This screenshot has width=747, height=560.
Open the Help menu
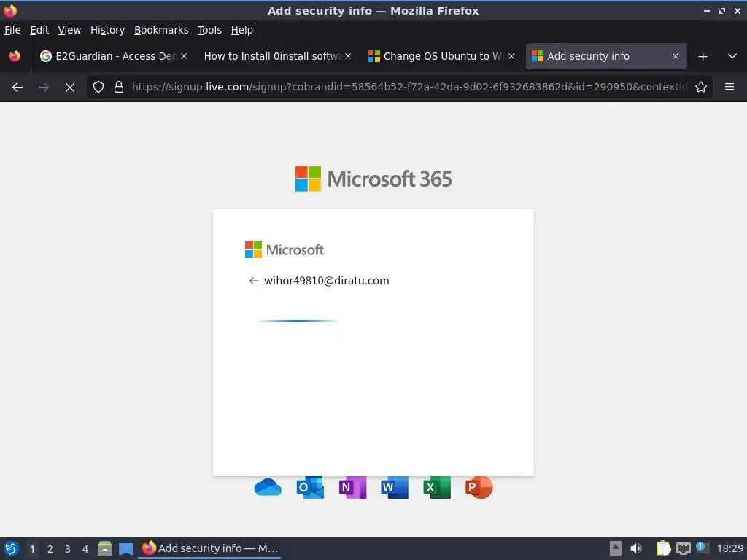coord(241,30)
